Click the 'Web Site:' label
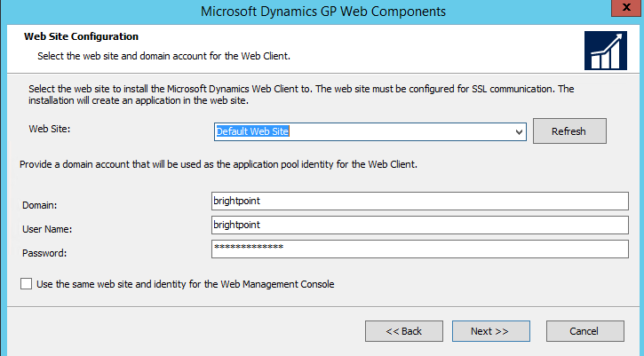 coord(49,130)
